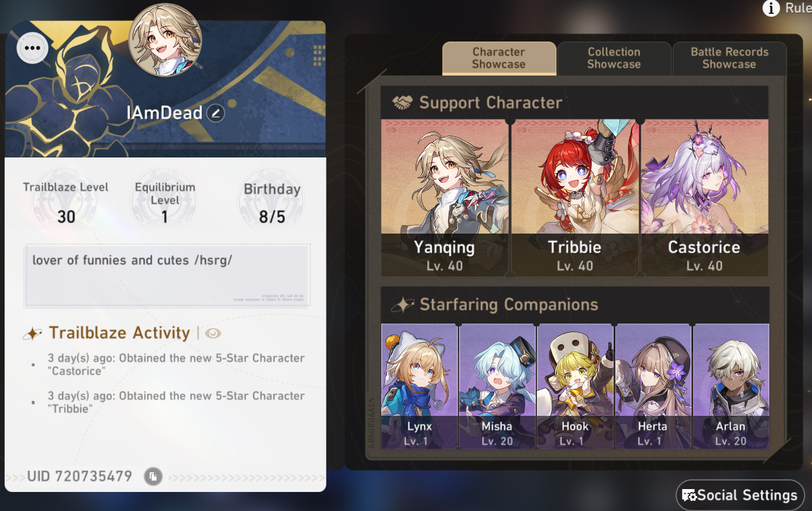The width and height of the screenshot is (812, 511).
Task: Click the signature text field
Action: (x=167, y=276)
